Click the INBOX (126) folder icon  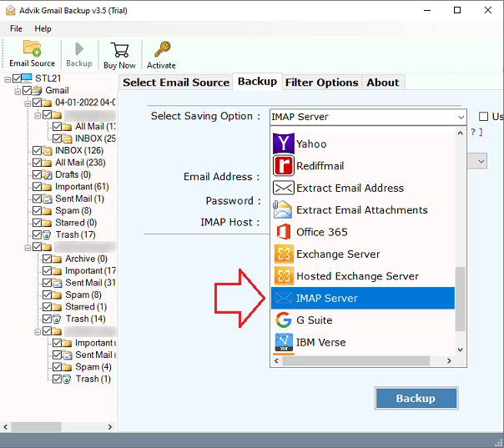click(x=47, y=150)
